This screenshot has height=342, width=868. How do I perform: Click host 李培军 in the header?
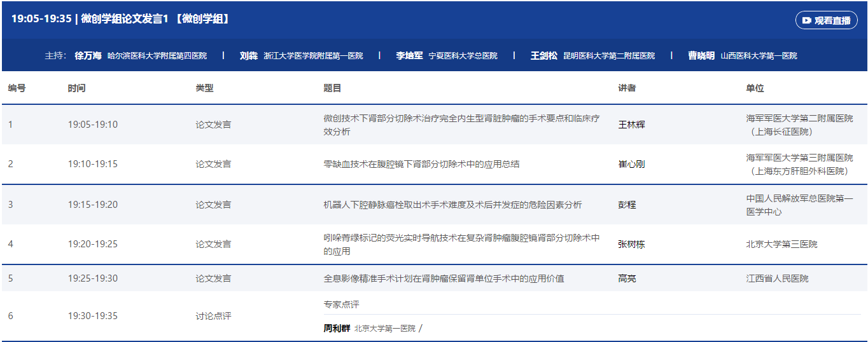409,56
